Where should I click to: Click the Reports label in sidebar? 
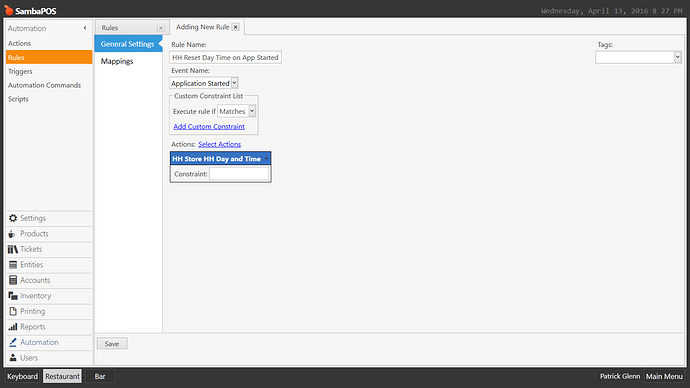click(33, 327)
